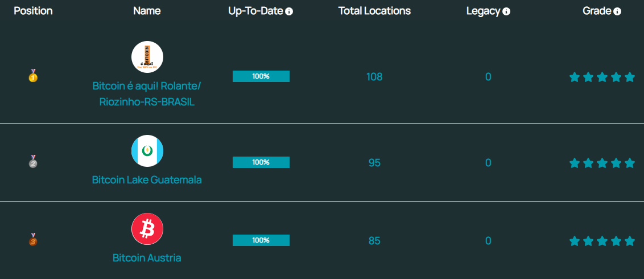The image size is (644, 279).
Task: Open the Bitcoin Austria link
Action: coord(147,258)
